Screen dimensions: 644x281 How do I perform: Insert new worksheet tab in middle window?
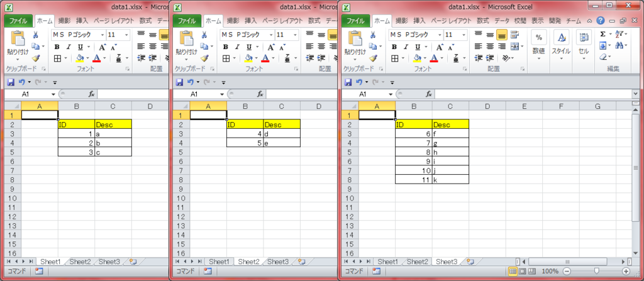(302, 262)
